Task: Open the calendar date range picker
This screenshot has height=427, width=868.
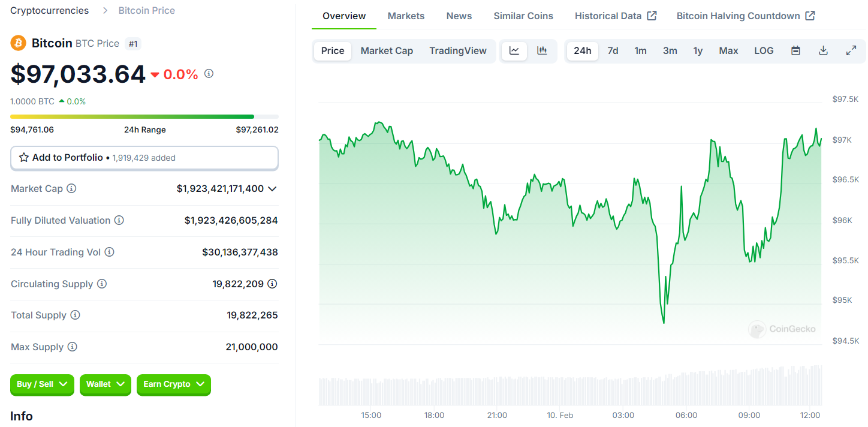Action: [795, 51]
